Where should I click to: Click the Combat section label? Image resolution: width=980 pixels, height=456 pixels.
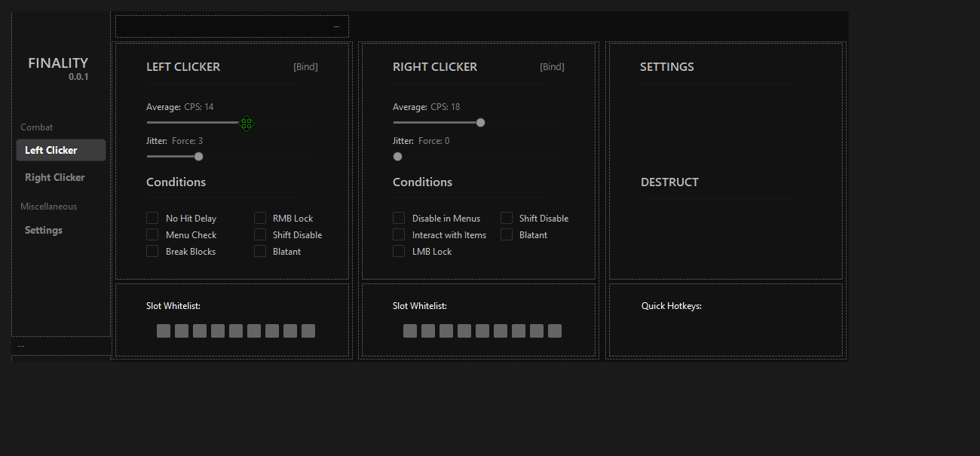pyautogui.click(x=37, y=127)
